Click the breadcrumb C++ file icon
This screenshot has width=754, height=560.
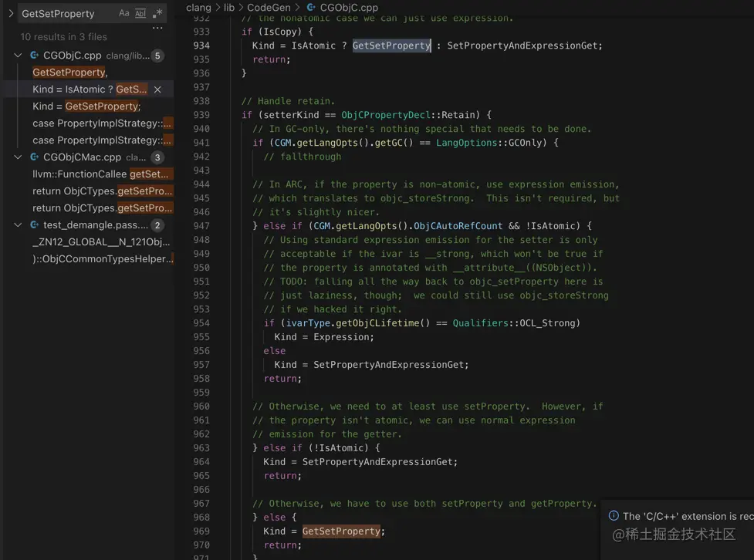pyautogui.click(x=311, y=8)
